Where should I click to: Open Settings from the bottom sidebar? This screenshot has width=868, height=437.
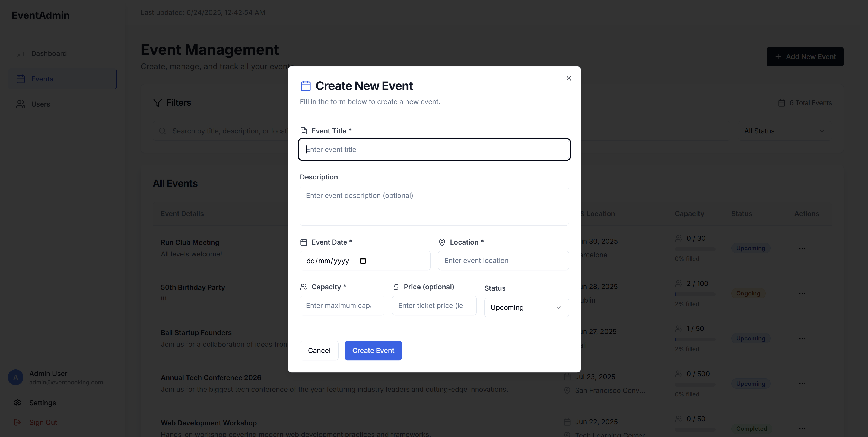pyautogui.click(x=42, y=403)
